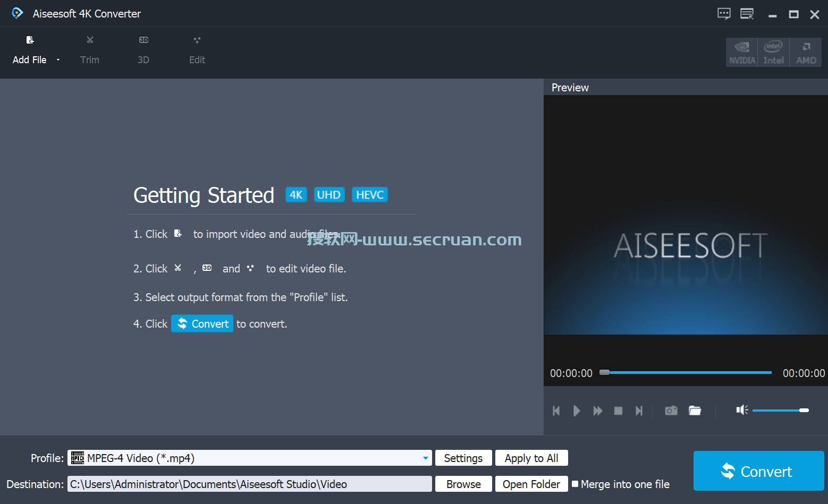This screenshot has width=828, height=504.
Task: Click the 4K badge
Action: [x=296, y=195]
